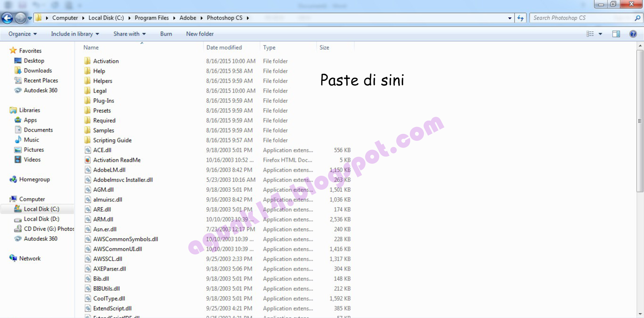The height and width of the screenshot is (318, 644).
Task: Open Autodesk 360 under Favorites
Action: point(41,90)
